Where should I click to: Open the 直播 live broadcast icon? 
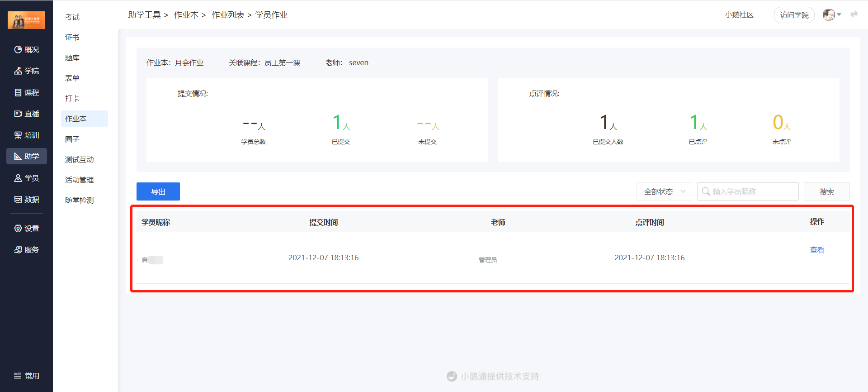coord(18,114)
